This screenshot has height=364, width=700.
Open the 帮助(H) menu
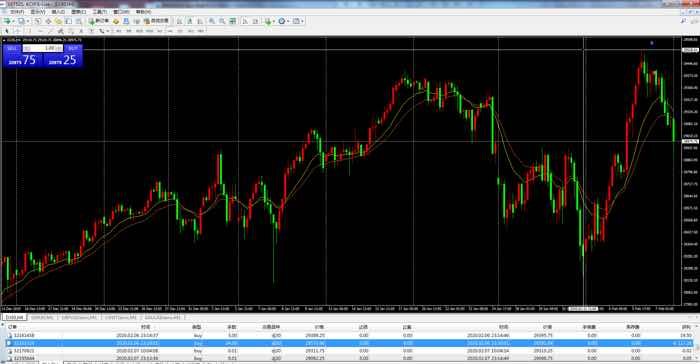143,12
